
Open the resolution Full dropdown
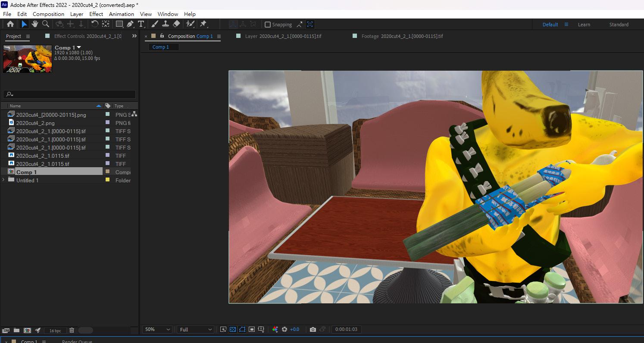(196, 329)
